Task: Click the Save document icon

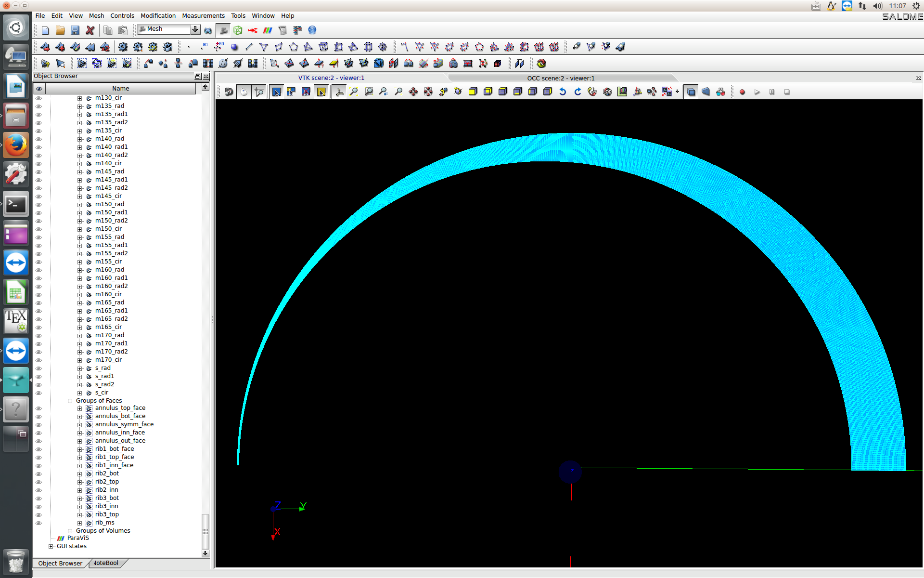Action: click(75, 30)
